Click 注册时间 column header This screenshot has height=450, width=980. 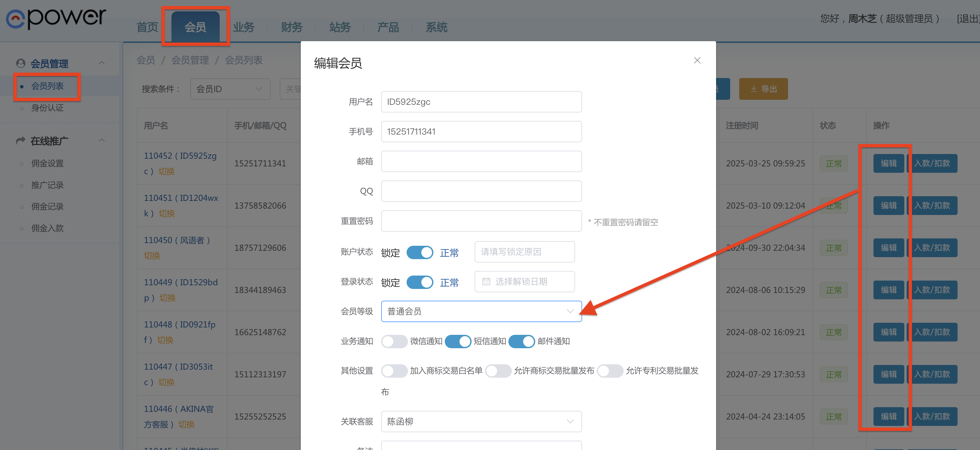click(x=742, y=126)
